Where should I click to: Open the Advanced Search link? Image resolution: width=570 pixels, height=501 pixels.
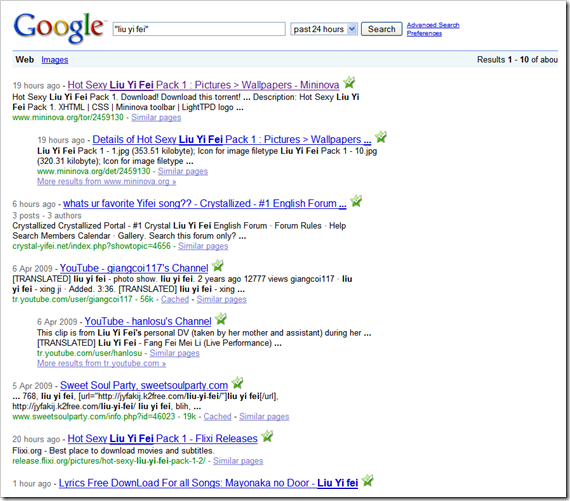tap(433, 25)
